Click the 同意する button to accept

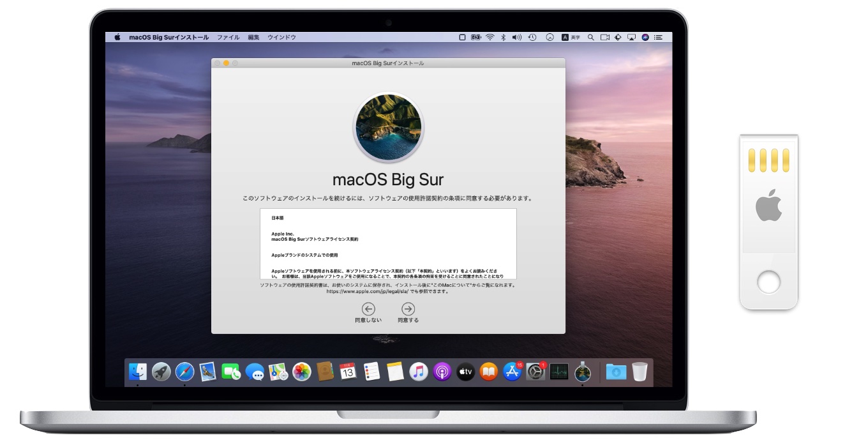coord(407,312)
